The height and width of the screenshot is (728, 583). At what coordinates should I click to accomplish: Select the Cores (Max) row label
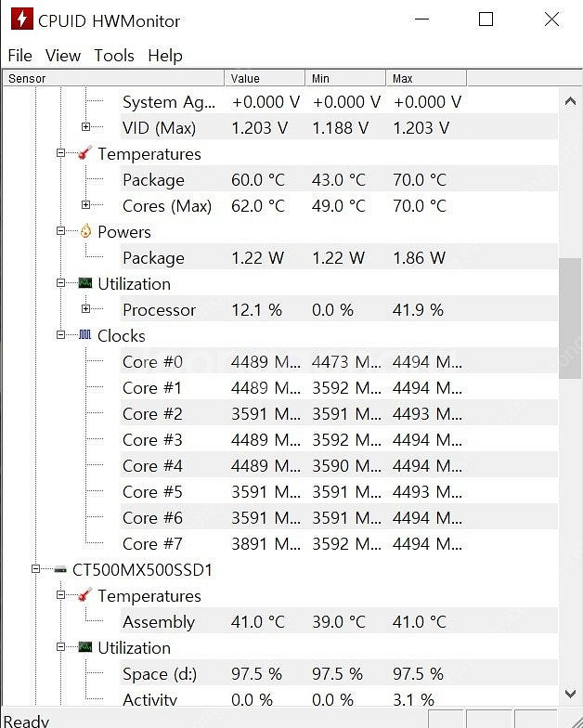167,206
